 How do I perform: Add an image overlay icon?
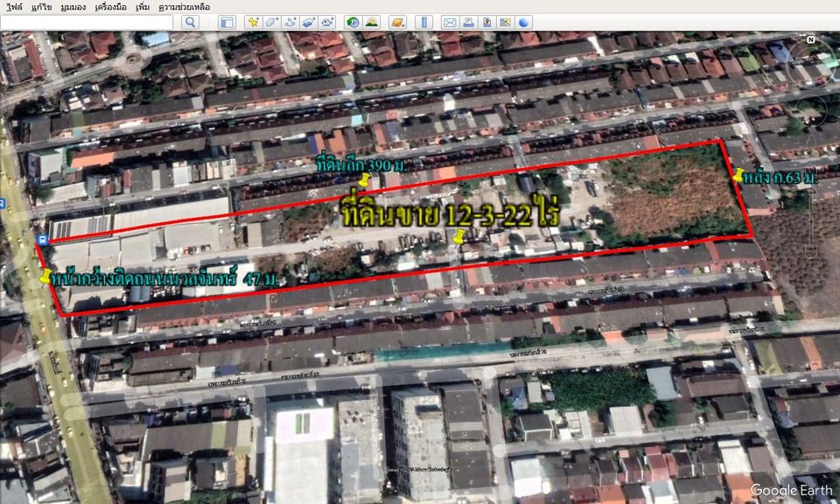309,22
